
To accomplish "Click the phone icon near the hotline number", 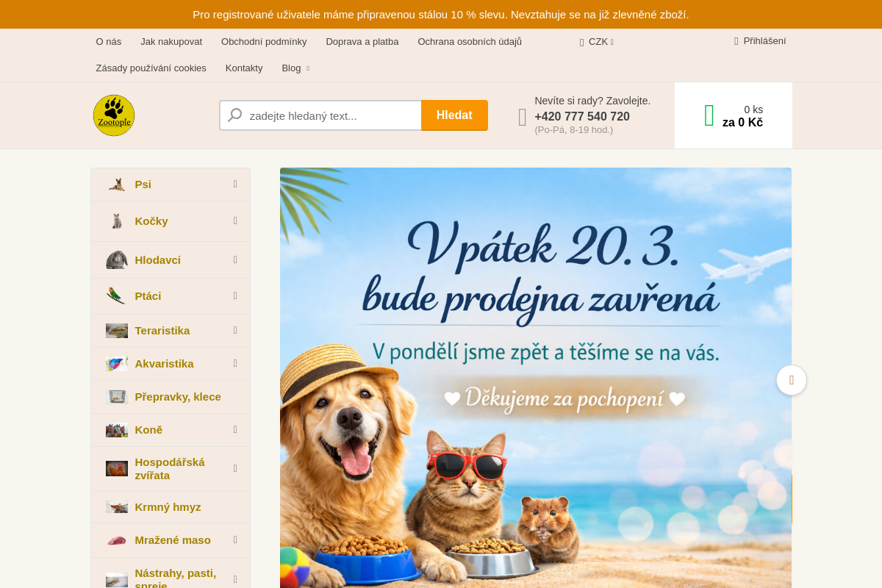I will point(522,116).
